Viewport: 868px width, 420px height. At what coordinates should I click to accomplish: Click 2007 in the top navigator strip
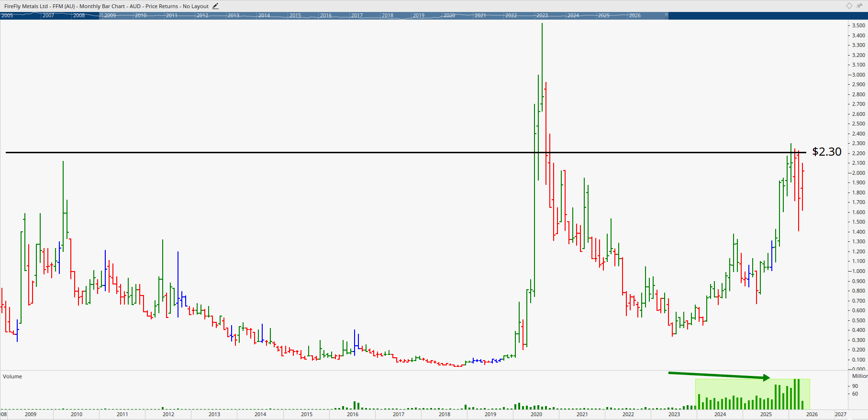click(48, 15)
